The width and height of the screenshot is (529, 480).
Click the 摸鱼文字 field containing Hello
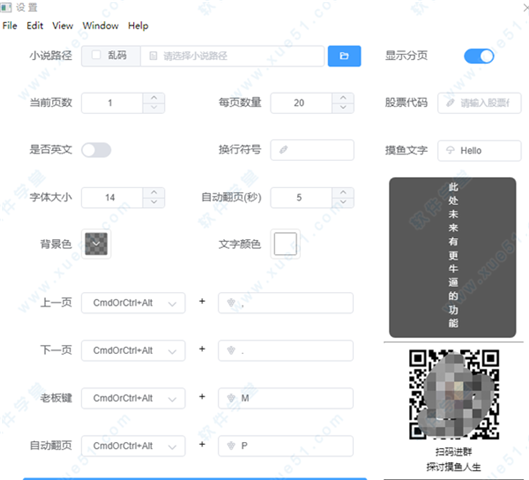click(x=479, y=150)
